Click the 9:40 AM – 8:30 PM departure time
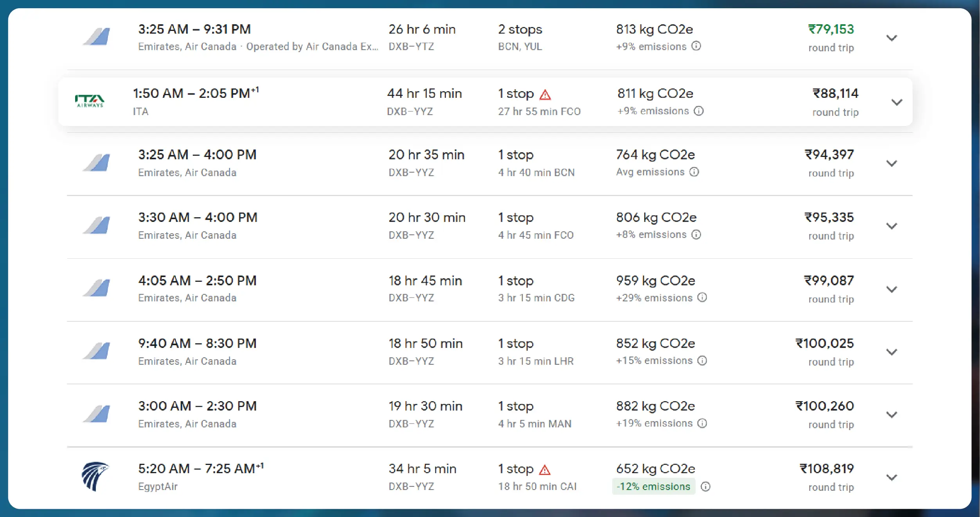980x517 pixels. [197, 344]
